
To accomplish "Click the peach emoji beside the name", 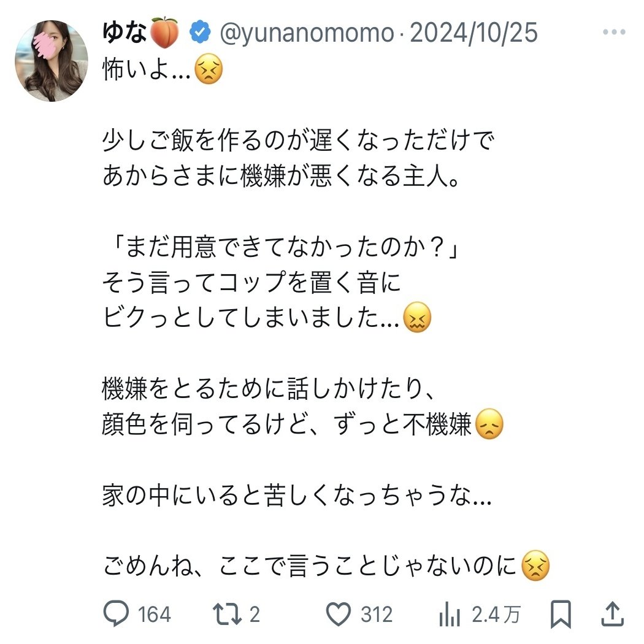I will coord(166,32).
